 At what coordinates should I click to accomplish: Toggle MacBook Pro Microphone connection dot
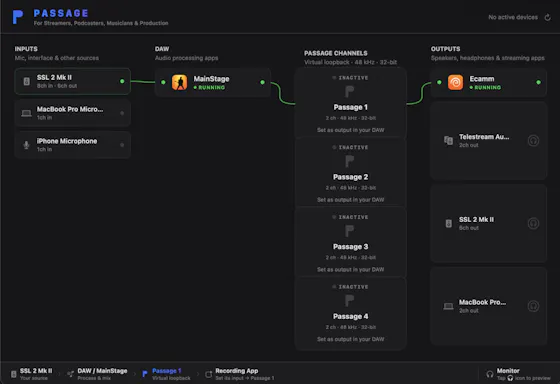122,113
